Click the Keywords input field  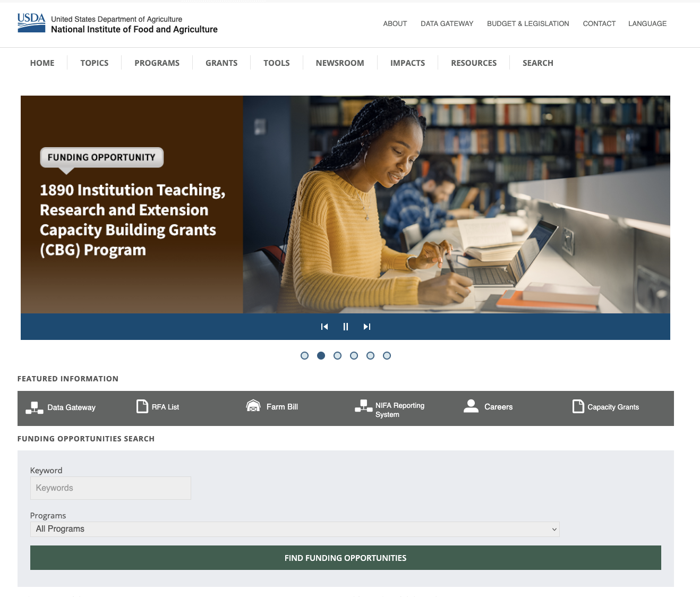pos(110,488)
